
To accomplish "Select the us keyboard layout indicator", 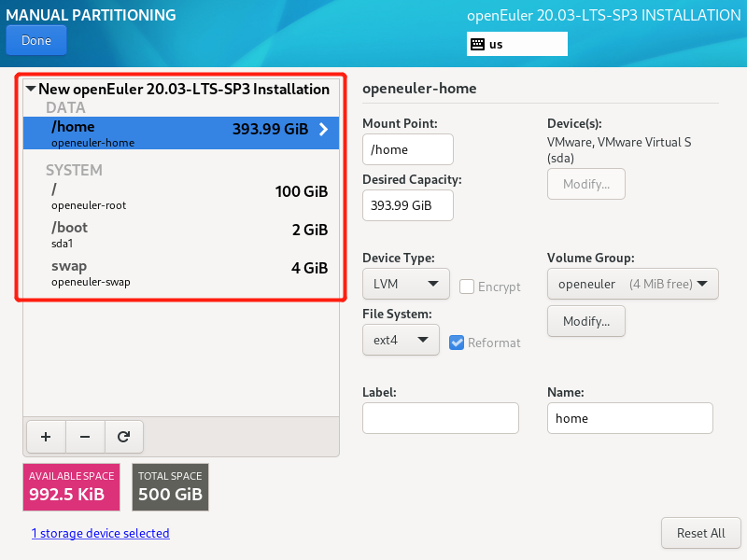I will [517, 44].
